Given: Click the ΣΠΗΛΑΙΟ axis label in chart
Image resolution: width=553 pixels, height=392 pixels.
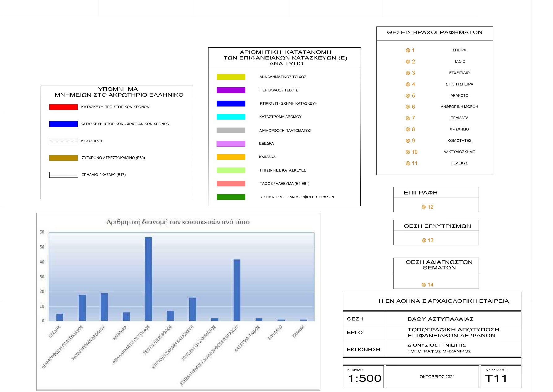Looking at the screenshot, I should click(x=275, y=333).
